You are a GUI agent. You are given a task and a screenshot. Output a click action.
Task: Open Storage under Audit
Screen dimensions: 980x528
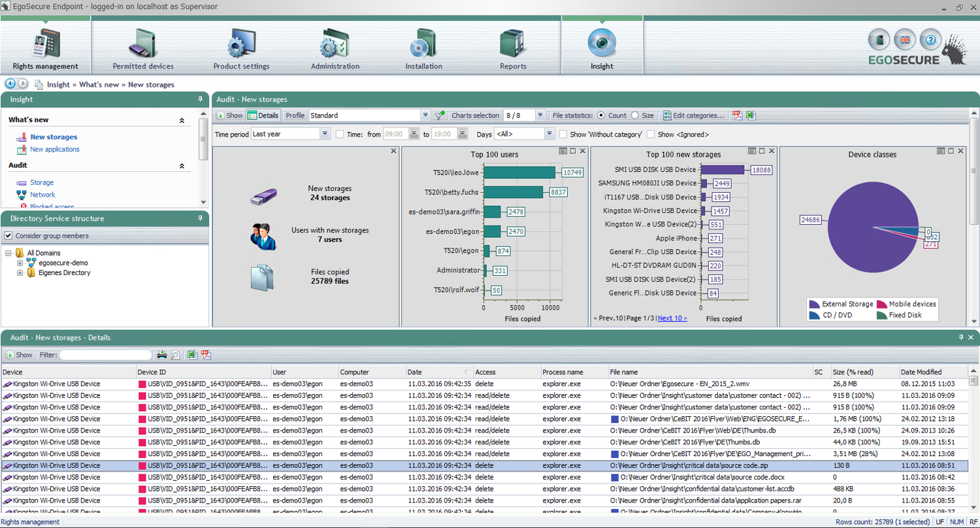(42, 182)
